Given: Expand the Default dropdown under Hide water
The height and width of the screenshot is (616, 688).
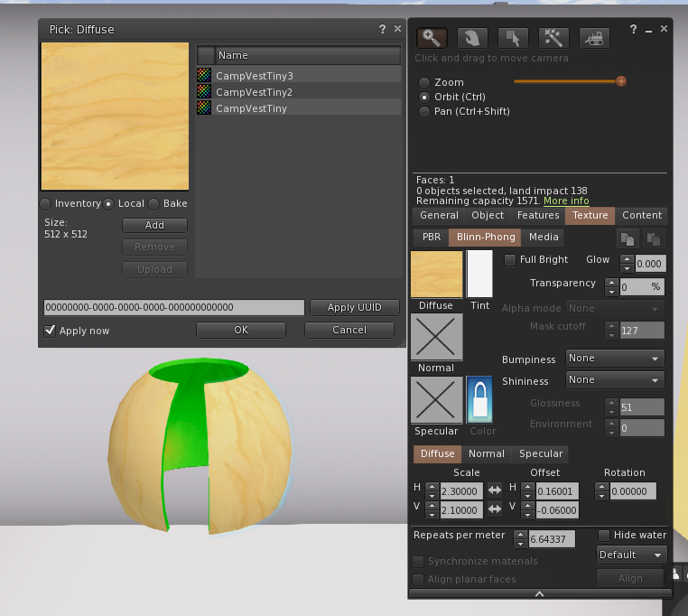Looking at the screenshot, I should (x=631, y=555).
